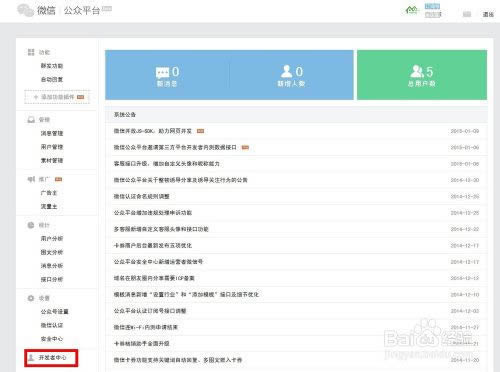Click the 管理 section inbox icon

pos(31,119)
